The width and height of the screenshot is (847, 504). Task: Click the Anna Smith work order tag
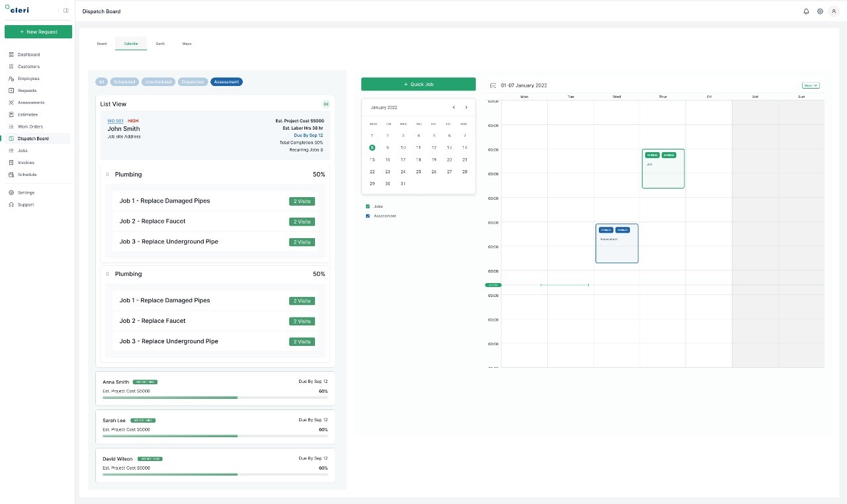pos(145,382)
